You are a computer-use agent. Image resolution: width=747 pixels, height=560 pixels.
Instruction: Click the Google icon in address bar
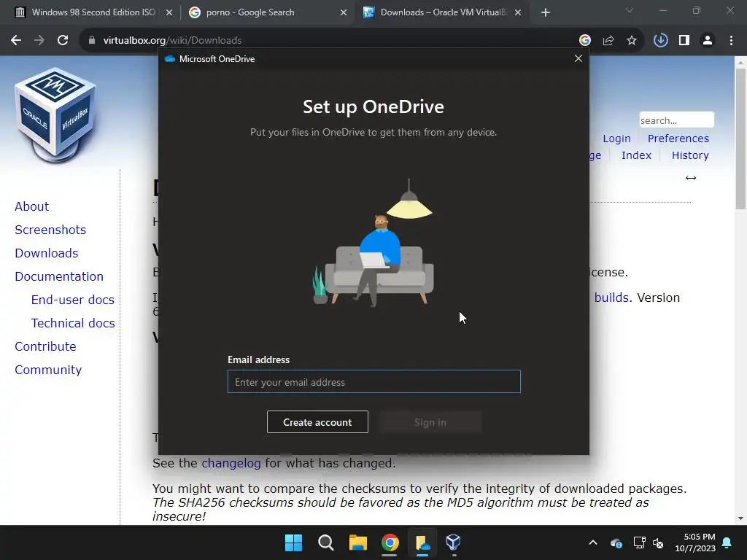click(585, 41)
